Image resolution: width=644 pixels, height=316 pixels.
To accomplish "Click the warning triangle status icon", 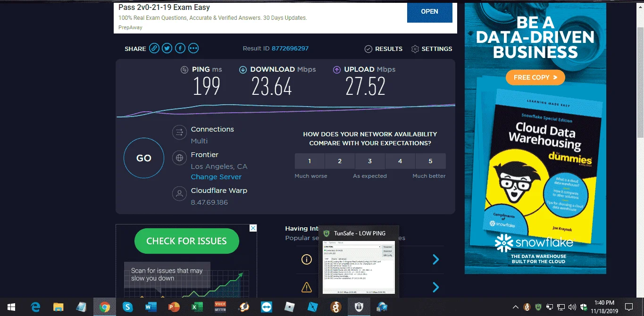I will pyautogui.click(x=307, y=287).
